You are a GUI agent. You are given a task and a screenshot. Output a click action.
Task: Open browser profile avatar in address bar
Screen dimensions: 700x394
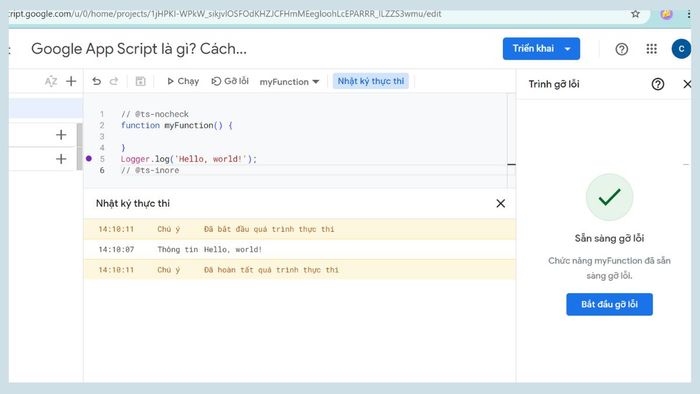point(666,14)
